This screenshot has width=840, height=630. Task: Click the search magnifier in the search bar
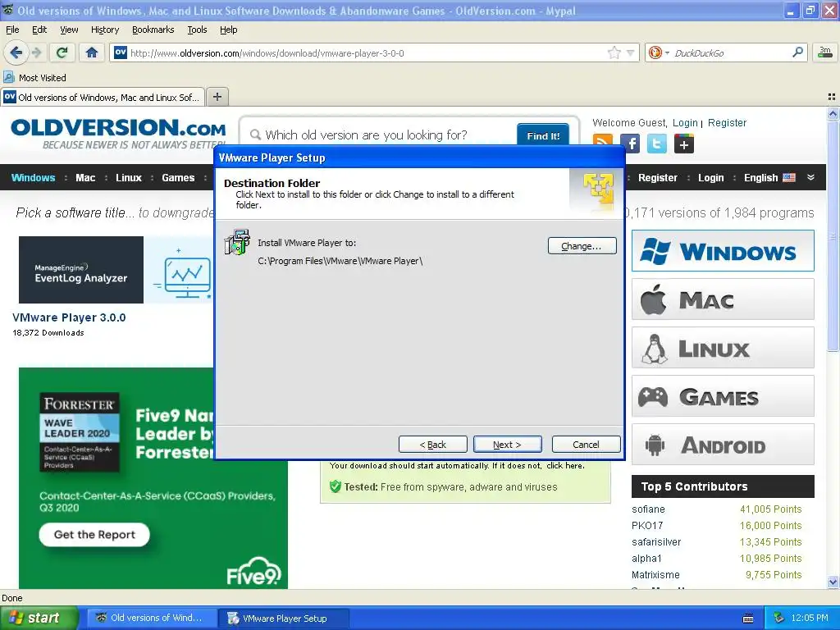click(797, 52)
